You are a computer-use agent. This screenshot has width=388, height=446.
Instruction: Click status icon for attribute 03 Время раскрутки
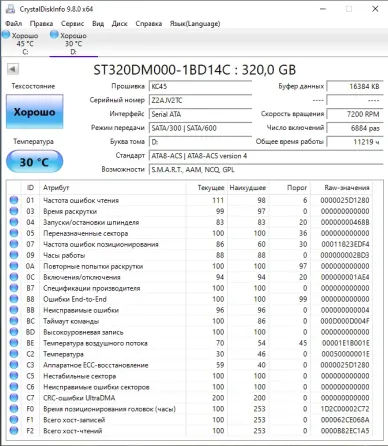click(14, 211)
